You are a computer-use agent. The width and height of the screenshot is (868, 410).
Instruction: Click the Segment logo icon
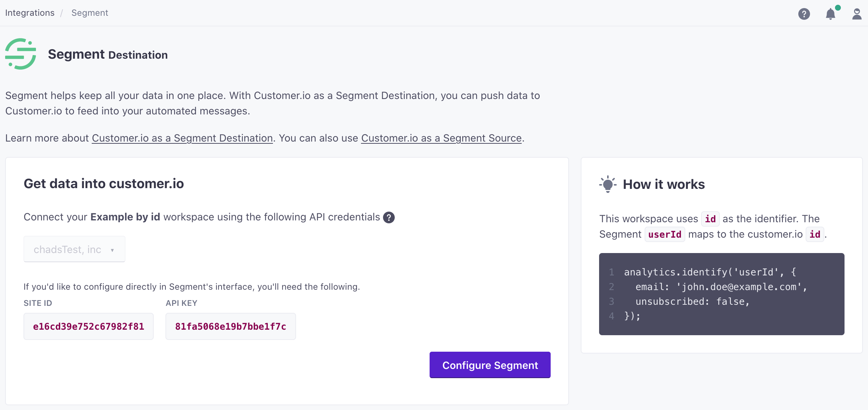click(x=21, y=54)
